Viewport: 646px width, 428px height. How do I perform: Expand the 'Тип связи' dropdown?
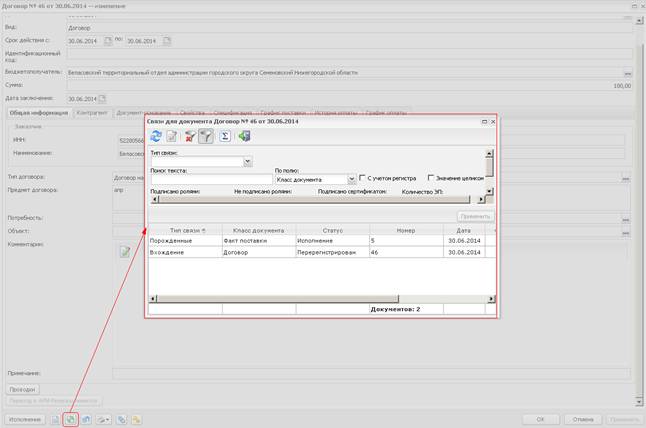click(248, 161)
